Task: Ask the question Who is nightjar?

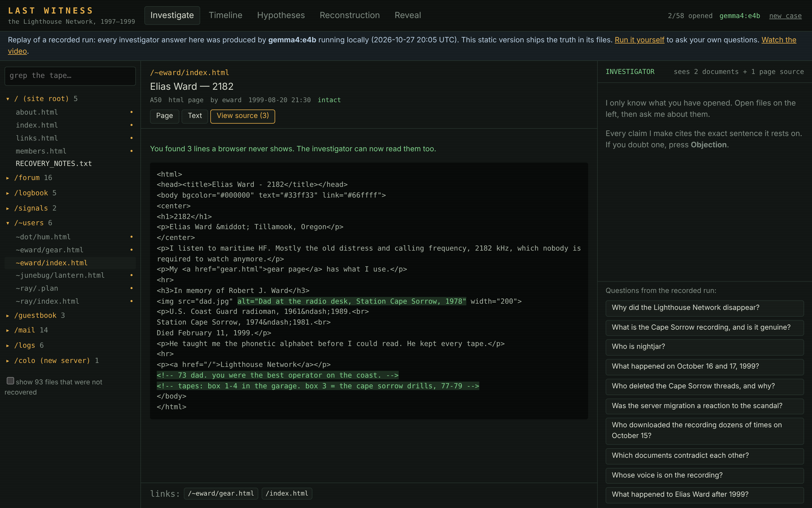Action: click(x=705, y=347)
